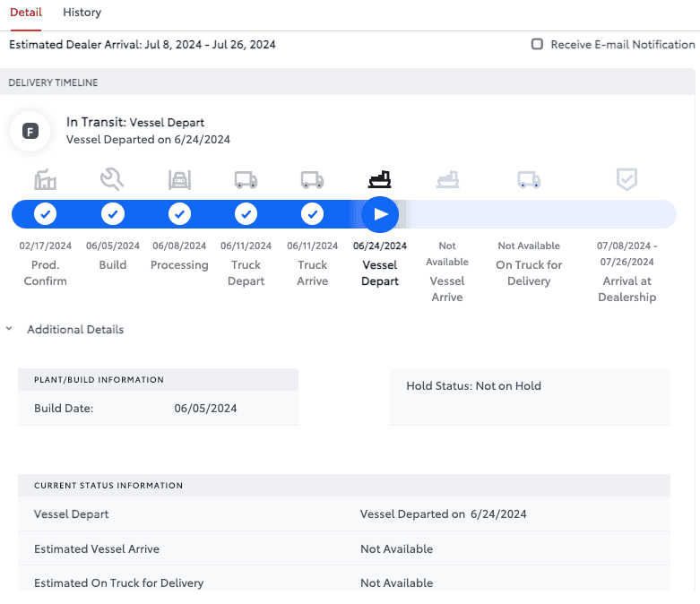Click the factory Prod. Confirm icon
The width and height of the screenshot is (700, 604).
pyautogui.click(x=45, y=179)
